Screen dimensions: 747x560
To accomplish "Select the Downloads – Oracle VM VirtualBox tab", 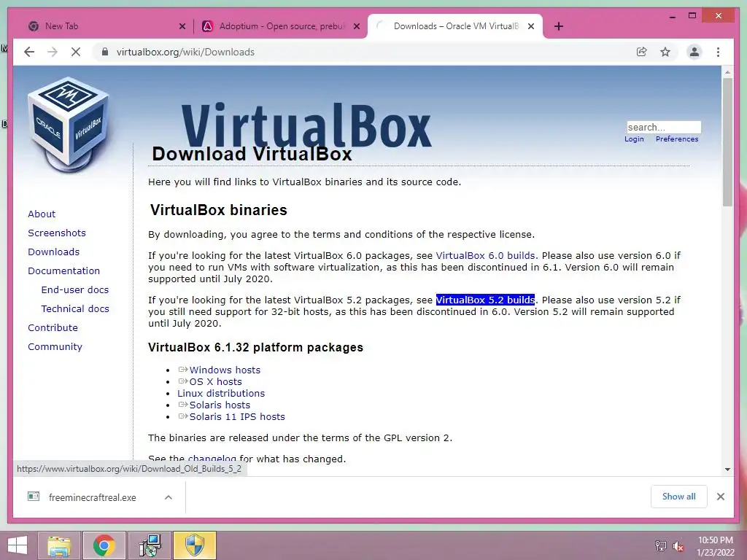I will 455,26.
